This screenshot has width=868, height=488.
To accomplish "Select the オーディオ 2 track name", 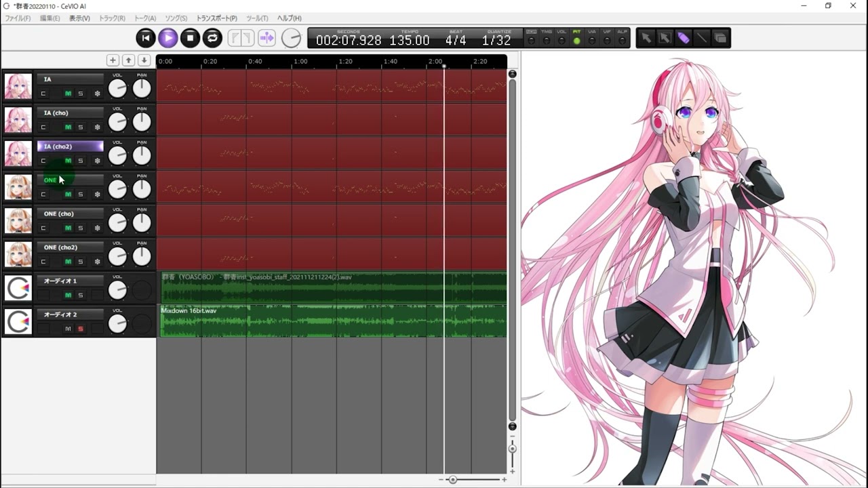I will pyautogui.click(x=71, y=314).
